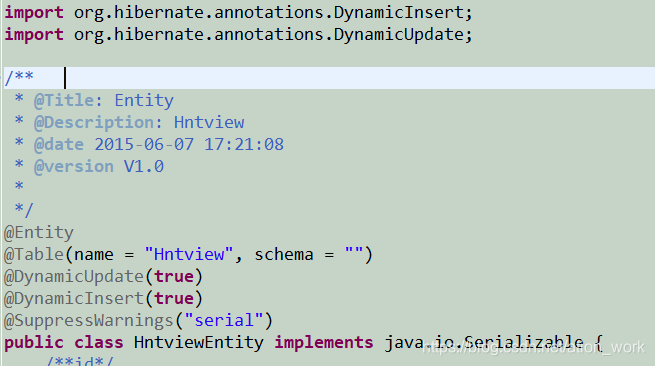Viewport: 655px width, 366px height.
Task: Click the '@DynamicUpdate(true)' annotation
Action: coord(103,277)
